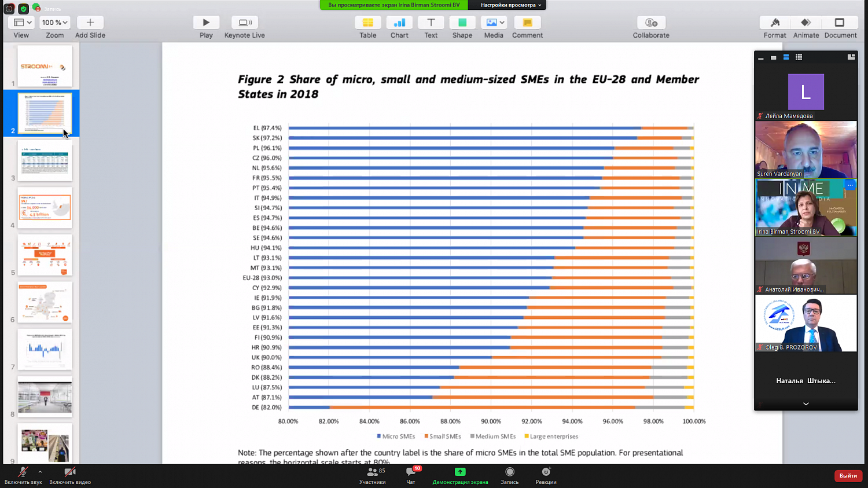Screen dimensions: 868x488
Task: Open the Format panel
Action: 775,23
